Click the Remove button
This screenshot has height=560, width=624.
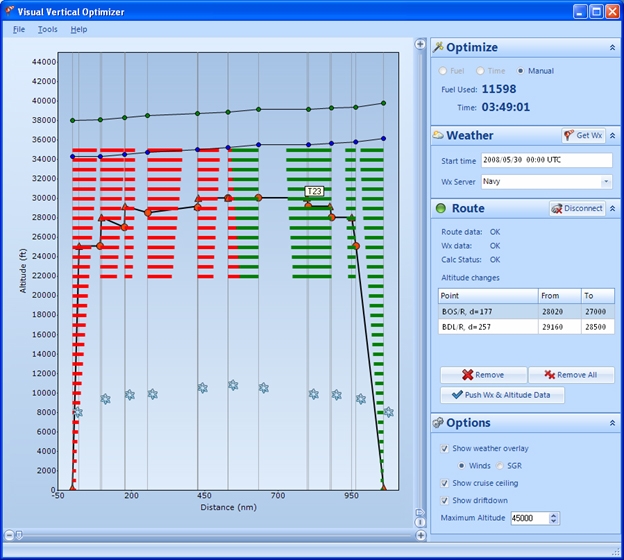pyautogui.click(x=484, y=375)
